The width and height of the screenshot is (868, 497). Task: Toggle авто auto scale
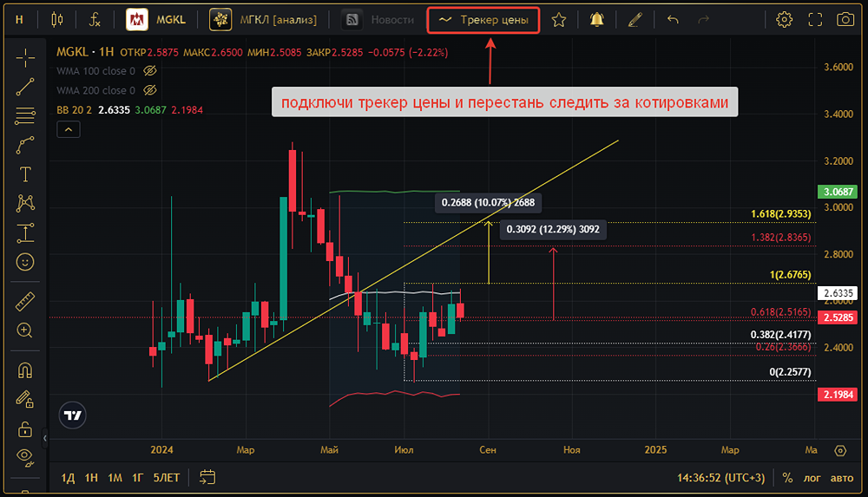[842, 478]
